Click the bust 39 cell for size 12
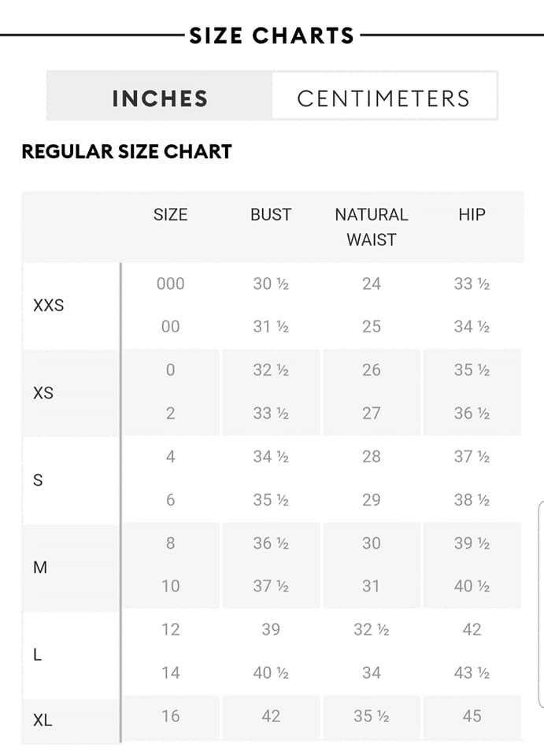544x756 pixels. [271, 629]
